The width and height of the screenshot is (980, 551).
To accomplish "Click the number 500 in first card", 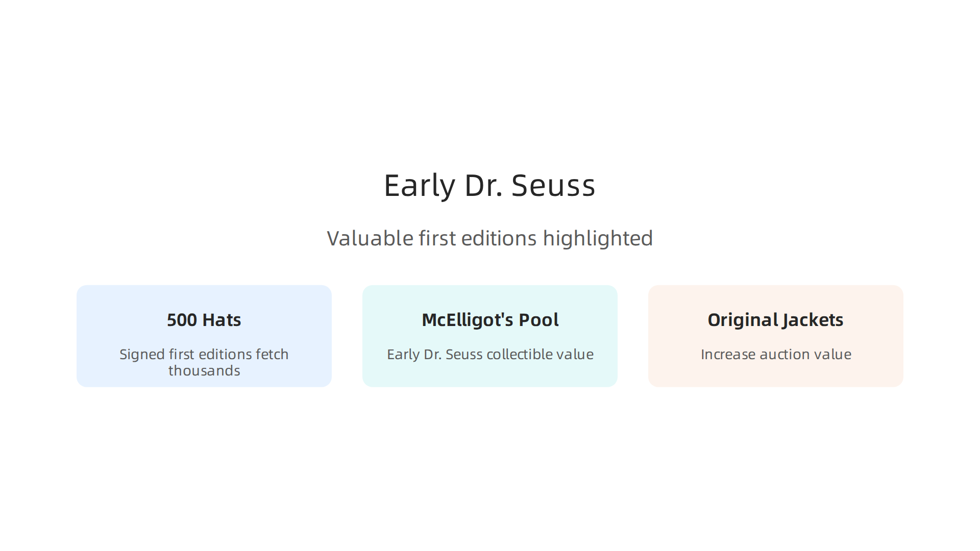I will 182,320.
